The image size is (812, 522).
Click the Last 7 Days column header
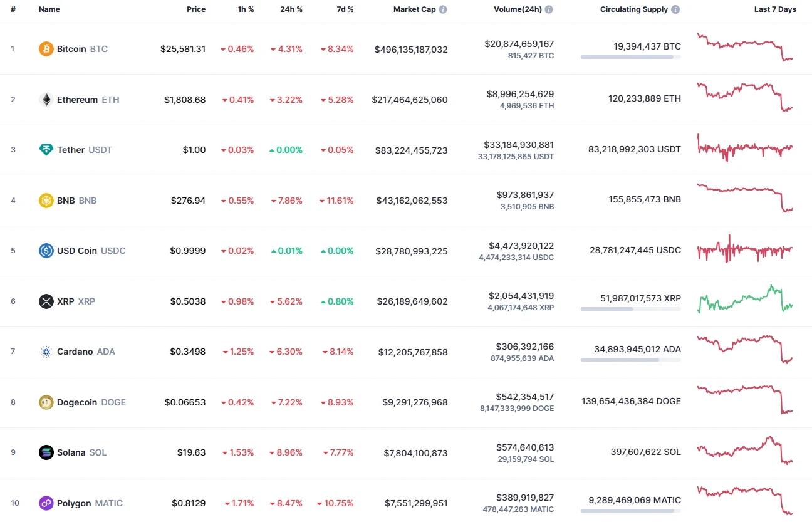(x=775, y=9)
